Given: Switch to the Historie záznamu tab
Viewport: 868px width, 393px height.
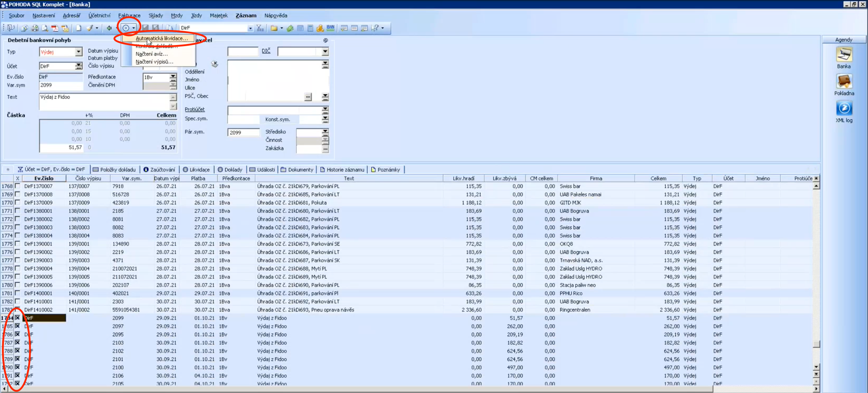Looking at the screenshot, I should coord(342,170).
